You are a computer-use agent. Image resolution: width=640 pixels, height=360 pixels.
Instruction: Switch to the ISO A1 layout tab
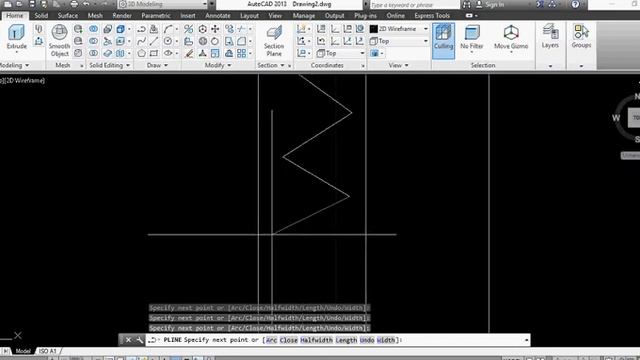point(47,351)
